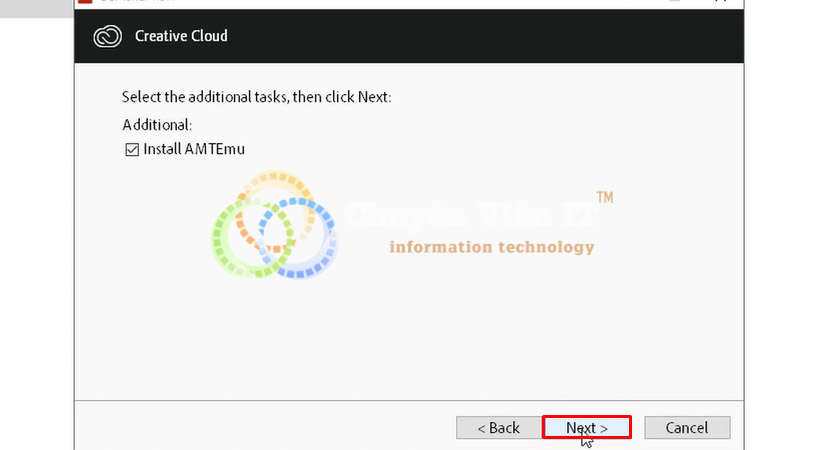
Task: Click the empty black header banner area
Action: (471, 36)
